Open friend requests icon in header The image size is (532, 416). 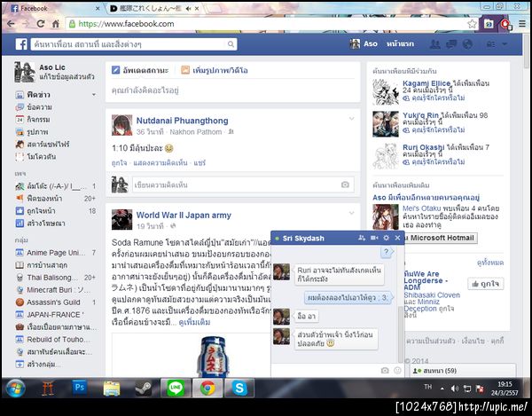coord(435,43)
